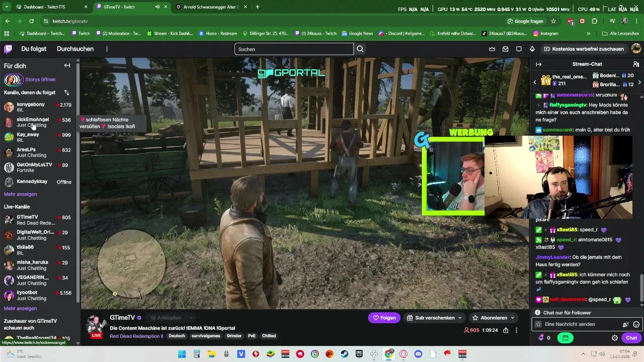This screenshot has height=362, width=644.
Task: Open Discord from the taskbar
Action: (418, 354)
